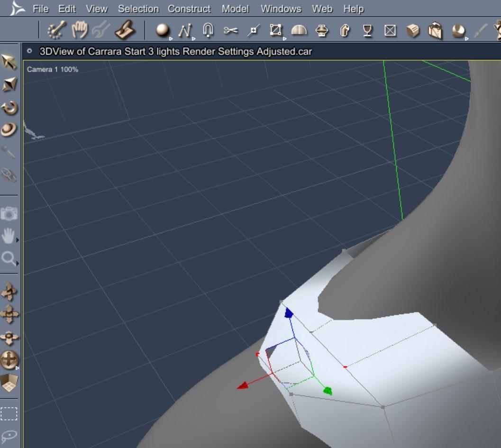Click the Camera 1 100% view label
Screen dimensions: 501x448
(53, 69)
